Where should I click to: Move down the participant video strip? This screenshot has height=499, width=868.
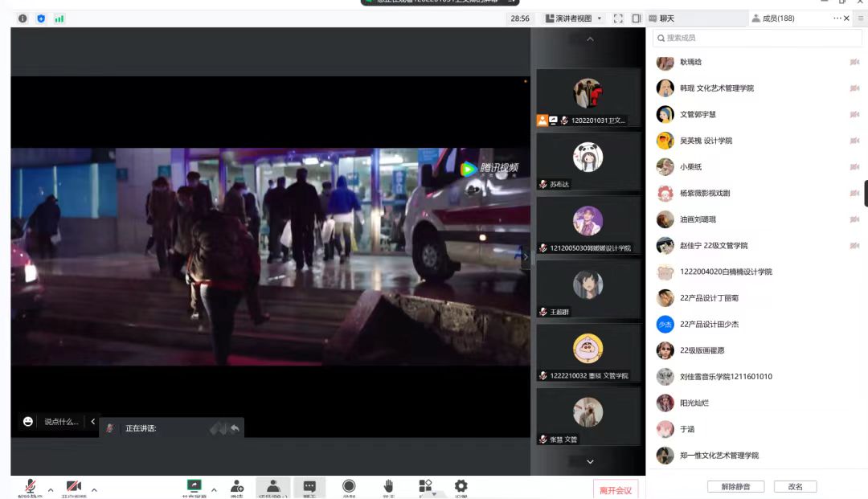[x=590, y=461]
